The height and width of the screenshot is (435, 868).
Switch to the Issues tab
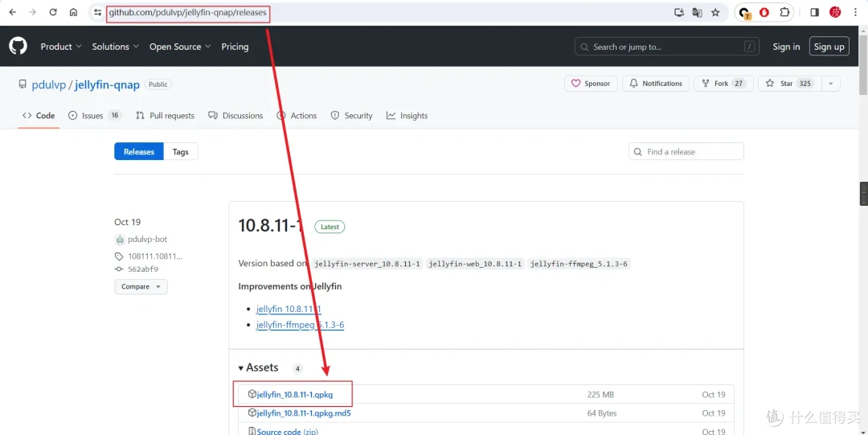coord(95,115)
